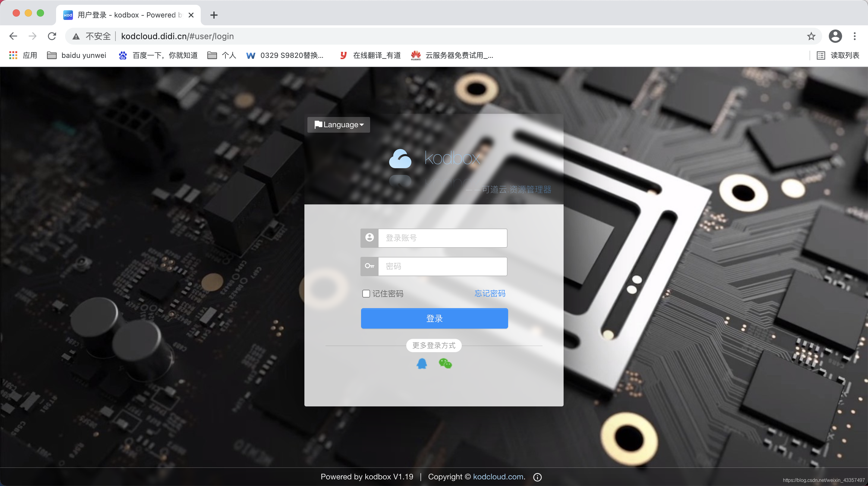Click the QQ login icon
This screenshot has height=486, width=868.
pos(421,364)
